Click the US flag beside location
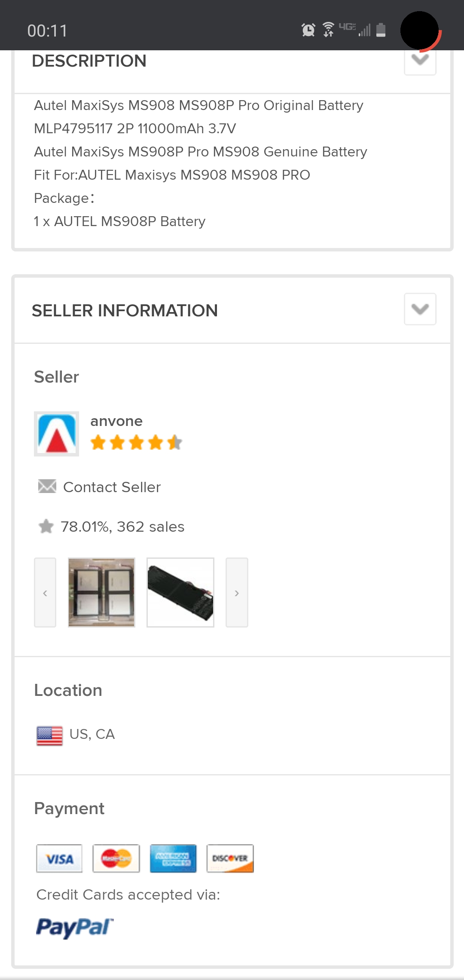The image size is (464, 980). 49,734
